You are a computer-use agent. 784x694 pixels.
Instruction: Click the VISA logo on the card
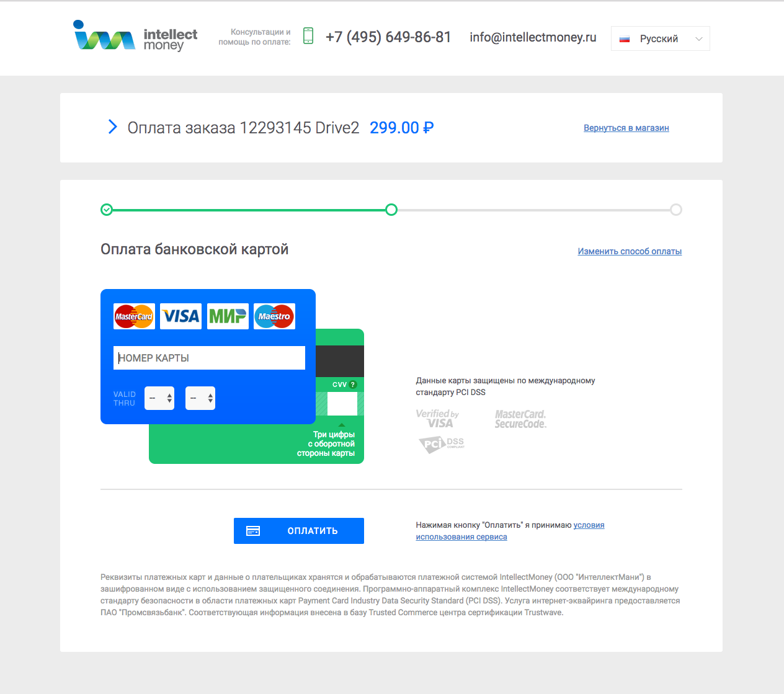pyautogui.click(x=180, y=316)
